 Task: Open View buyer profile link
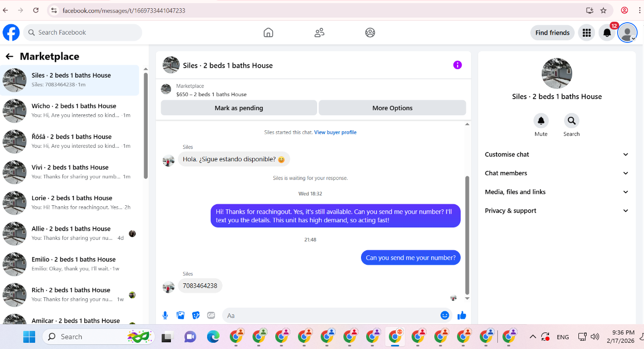[335, 132]
